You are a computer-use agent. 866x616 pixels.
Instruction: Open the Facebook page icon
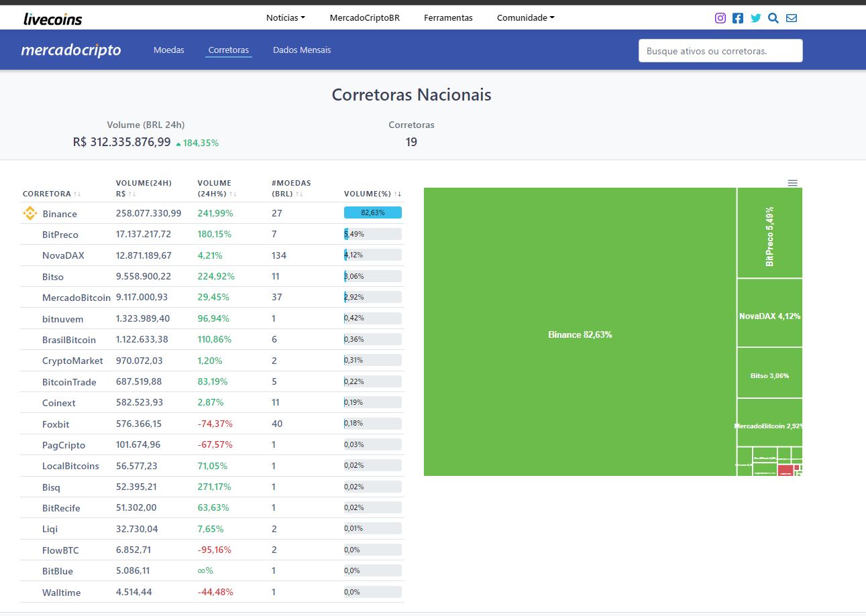click(738, 18)
